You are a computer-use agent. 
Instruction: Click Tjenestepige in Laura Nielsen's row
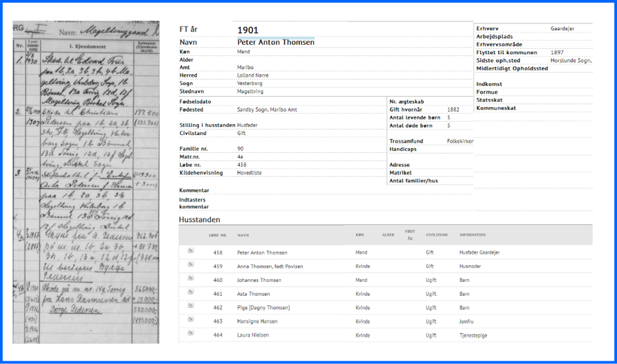coord(473,336)
